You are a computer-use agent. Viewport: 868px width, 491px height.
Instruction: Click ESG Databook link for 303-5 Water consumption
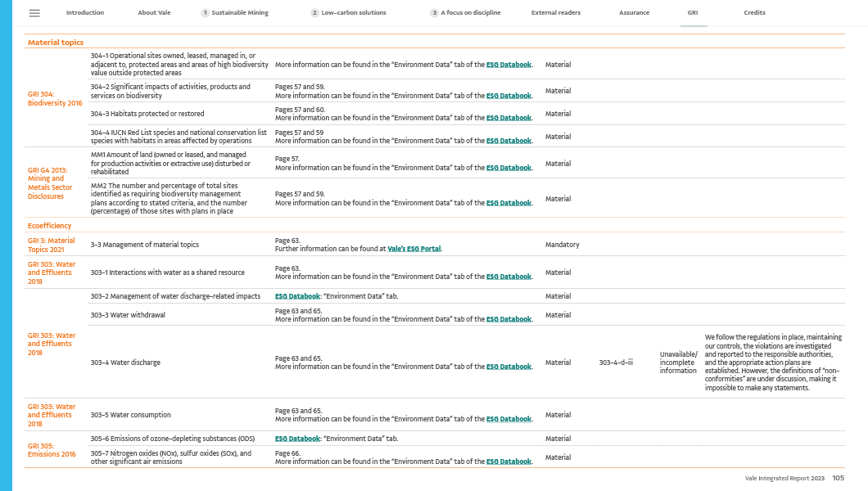point(509,420)
